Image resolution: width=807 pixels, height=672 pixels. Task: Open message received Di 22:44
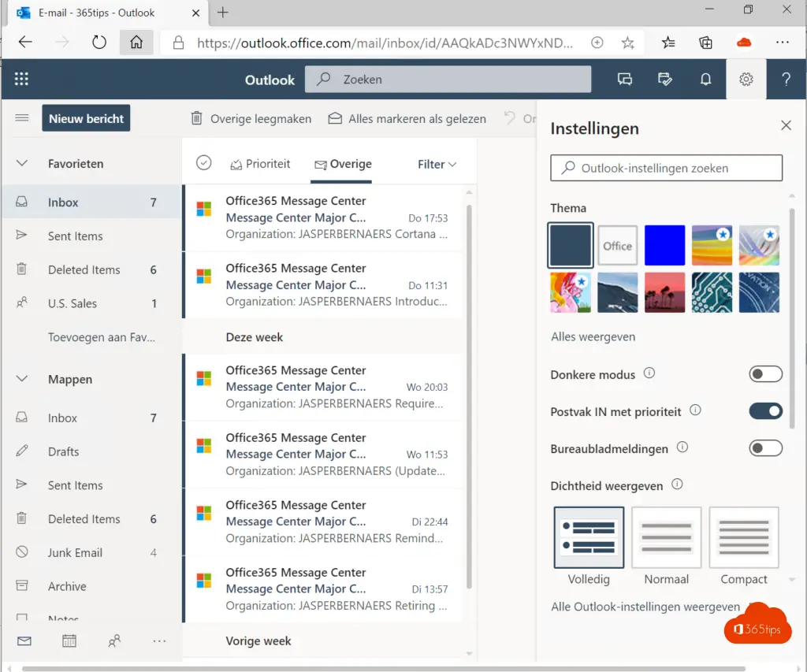coord(322,522)
